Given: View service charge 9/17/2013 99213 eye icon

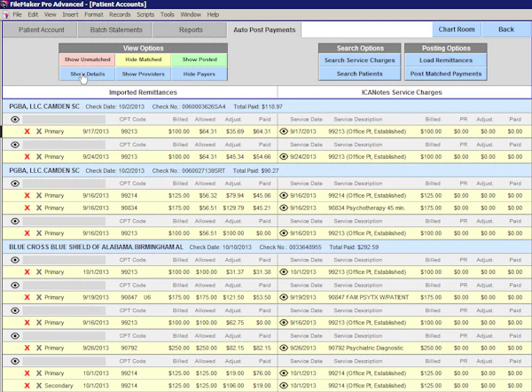Looking at the screenshot, I should tap(284, 131).
